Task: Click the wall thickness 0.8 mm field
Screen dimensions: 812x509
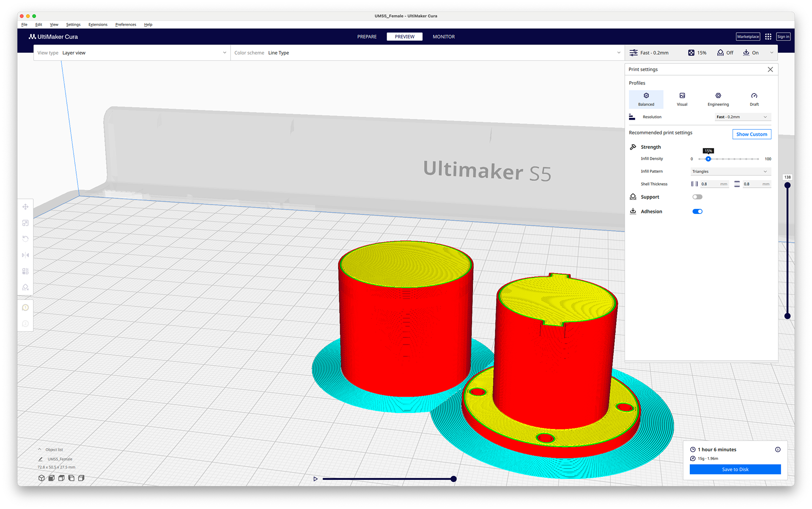Action: 714,184
